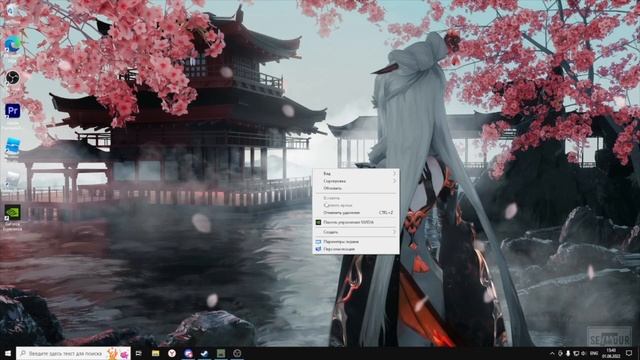640x360 pixels.
Task: Open Adobe Premiere Pro desktop shortcut
Action: [13, 111]
